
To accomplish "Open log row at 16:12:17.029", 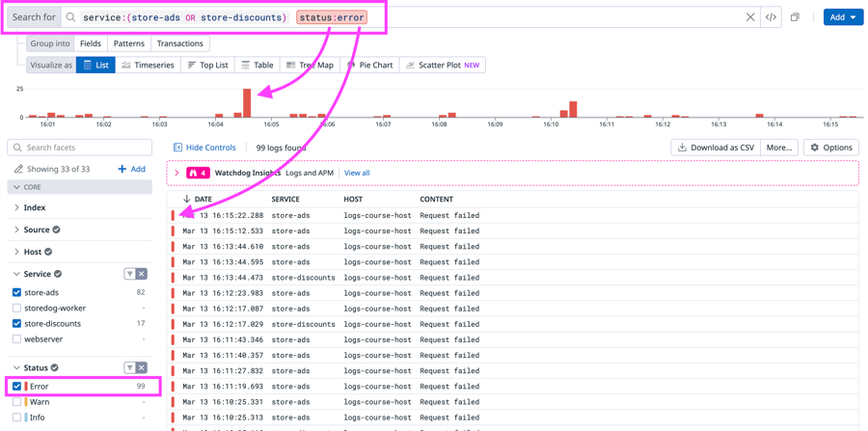I will [512, 324].
